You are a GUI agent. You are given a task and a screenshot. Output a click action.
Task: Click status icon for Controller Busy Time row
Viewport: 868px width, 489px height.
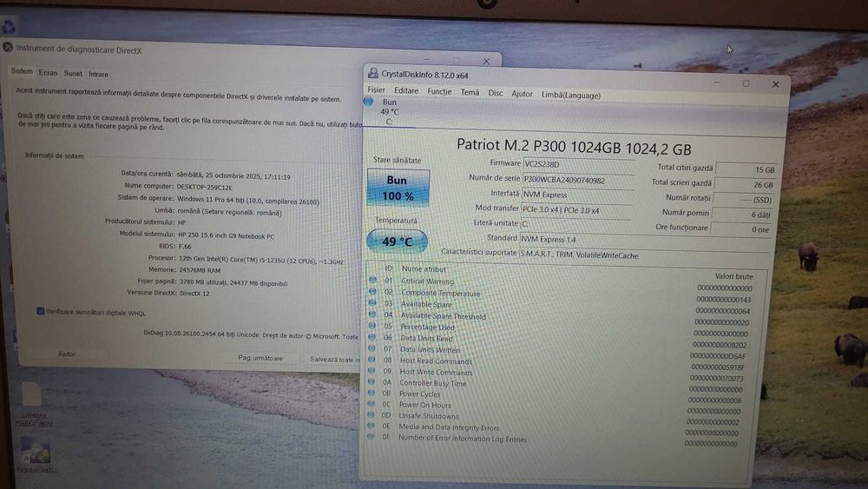[372, 381]
